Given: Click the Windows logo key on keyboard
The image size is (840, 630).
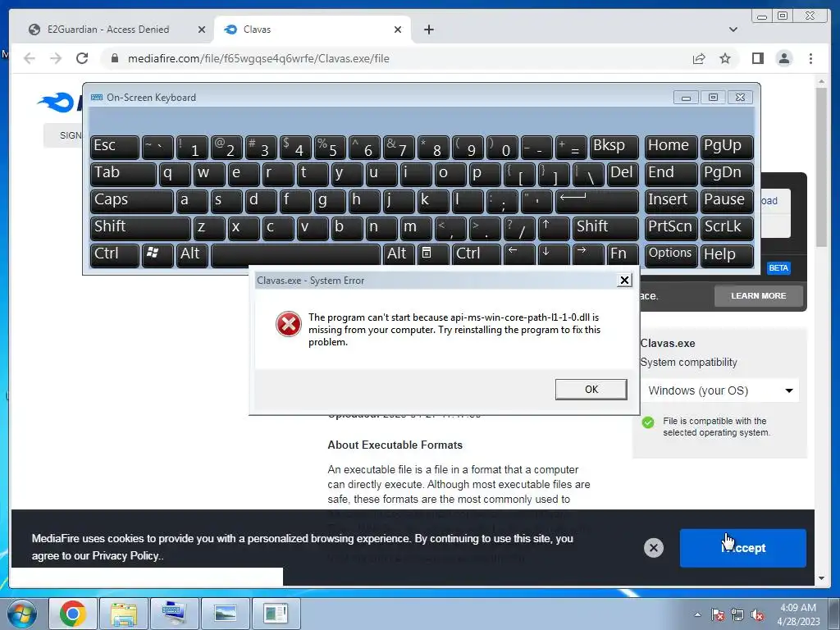Looking at the screenshot, I should (x=157, y=255).
